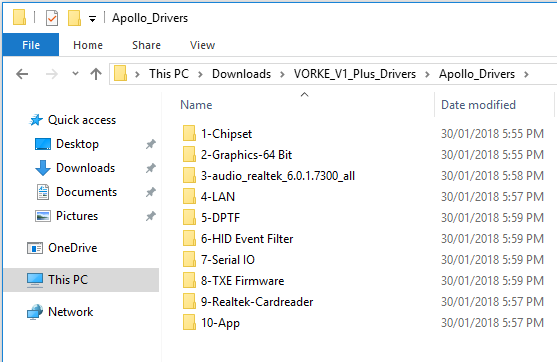This screenshot has width=557, height=362.
Task: Navigate to Downloads in the breadcrumb
Action: pyautogui.click(x=242, y=74)
